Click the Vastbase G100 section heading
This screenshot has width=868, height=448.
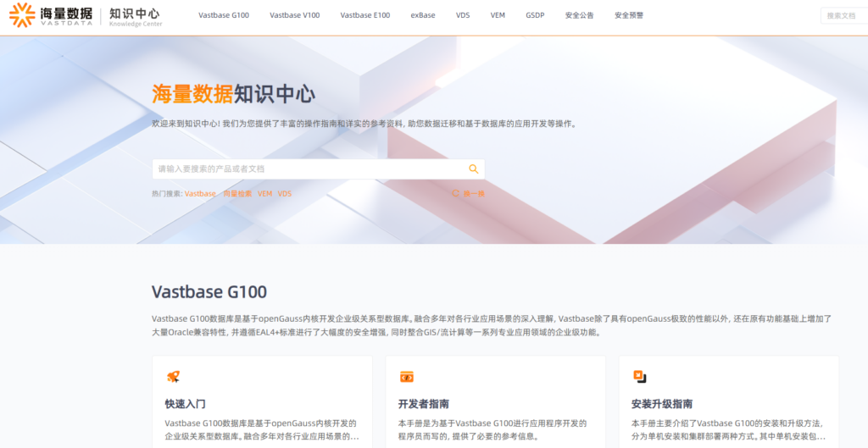[x=209, y=291]
